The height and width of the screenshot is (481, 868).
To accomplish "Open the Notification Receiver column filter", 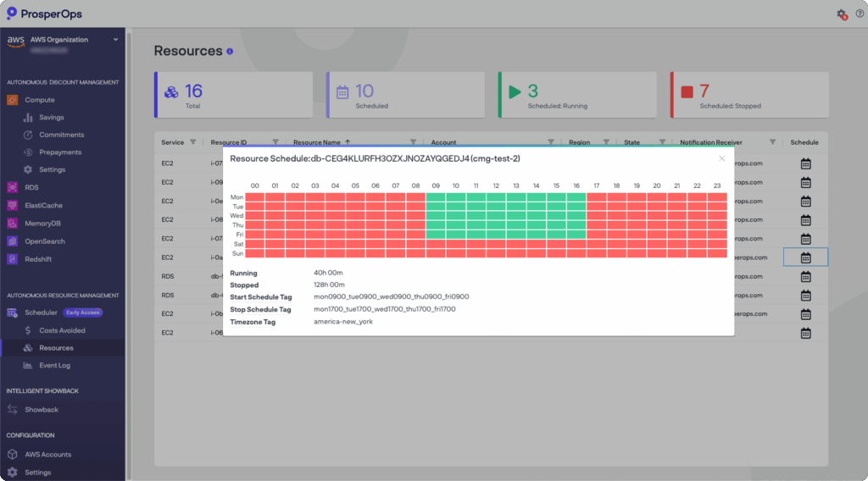I will (x=772, y=142).
